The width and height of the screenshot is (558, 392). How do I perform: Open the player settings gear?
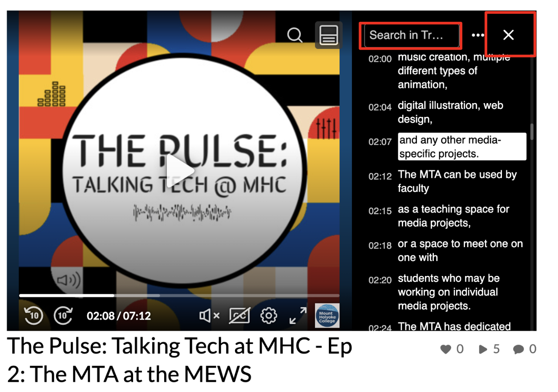269,316
